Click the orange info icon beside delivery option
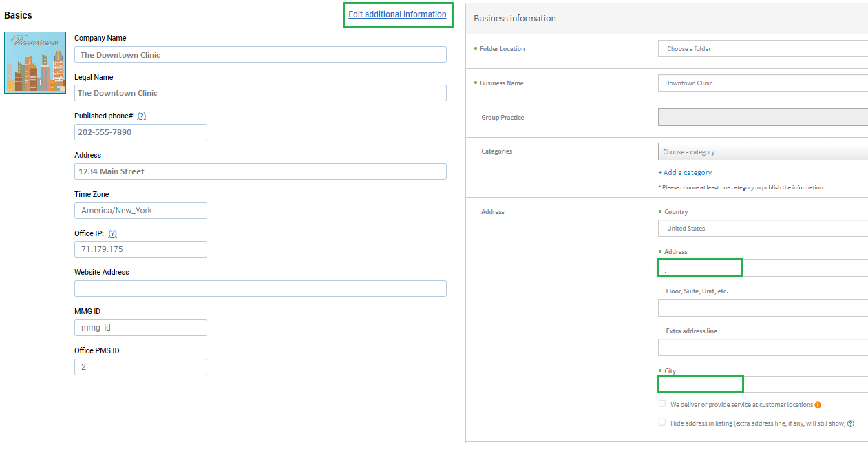 click(x=818, y=405)
